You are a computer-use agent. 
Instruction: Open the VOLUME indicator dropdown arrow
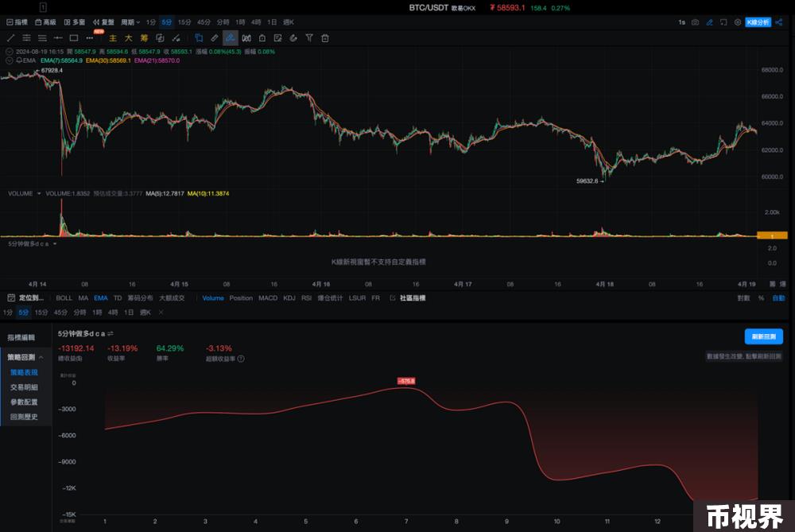pos(38,194)
